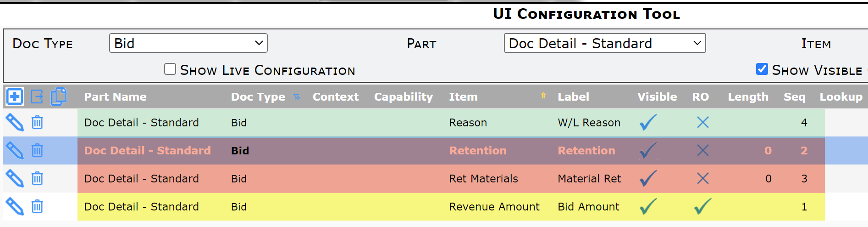Edit the Reason row with pencil icon
Viewport: 868px width, 227px height.
pos(14,123)
